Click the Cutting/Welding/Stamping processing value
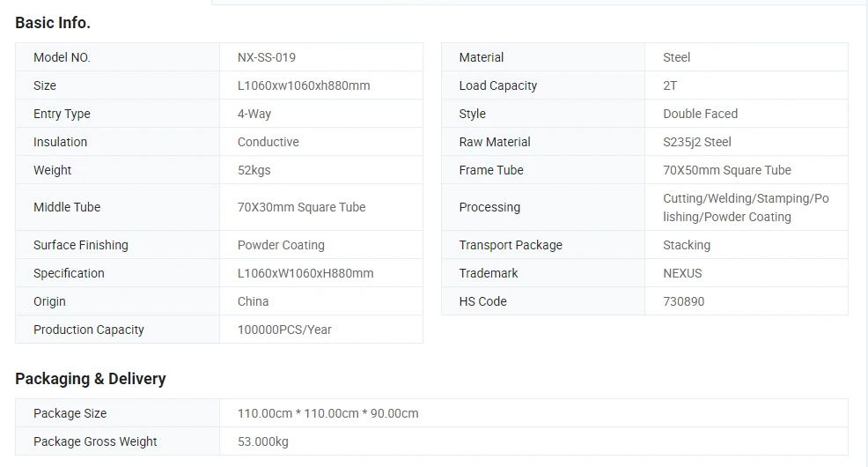This screenshot has width=868, height=467. coord(746,208)
